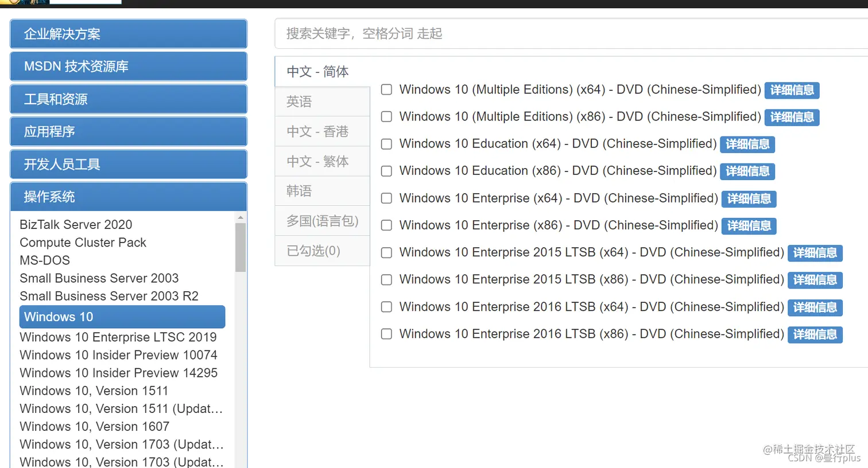The image size is (868, 468).
Task: Click the OS list scroll-up arrow
Action: tap(241, 217)
